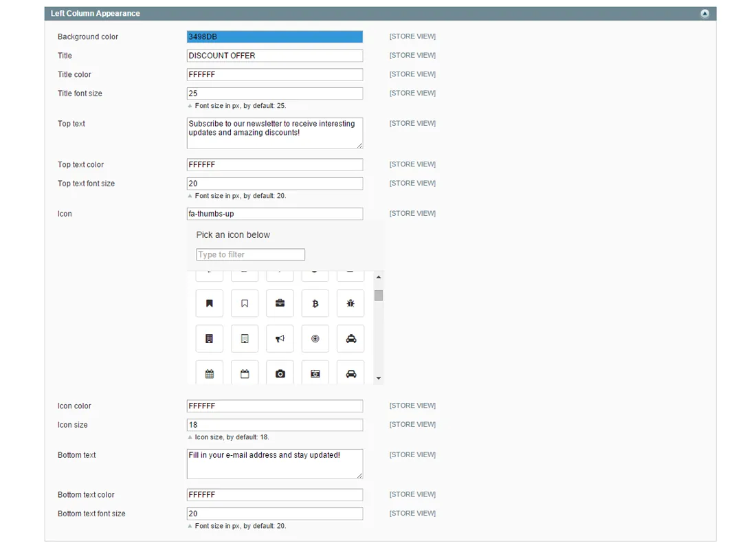
Task: Click the icon list scroll-up arrow
Action: [379, 277]
